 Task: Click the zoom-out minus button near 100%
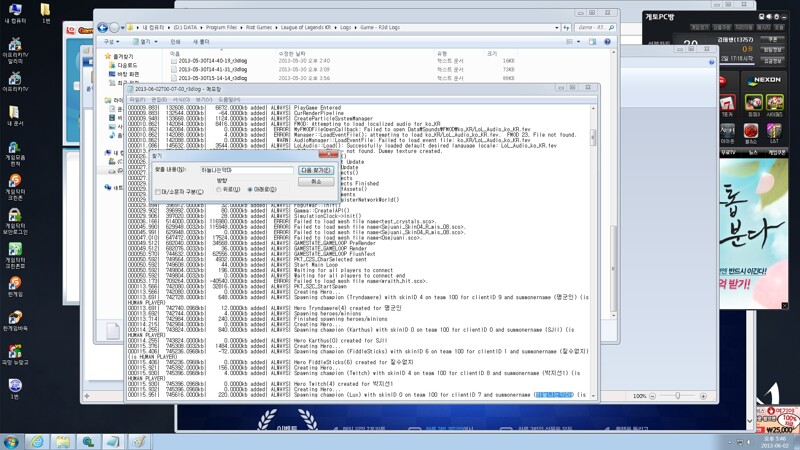(x=652, y=396)
